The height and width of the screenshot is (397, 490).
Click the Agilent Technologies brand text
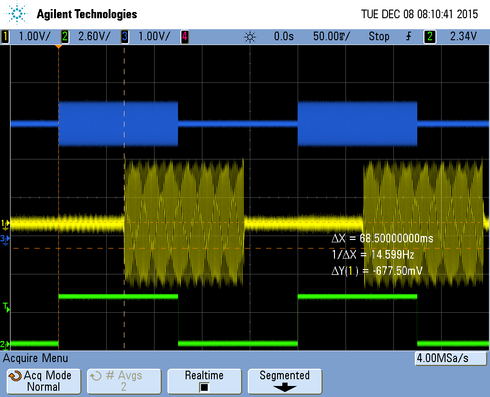coord(87,14)
